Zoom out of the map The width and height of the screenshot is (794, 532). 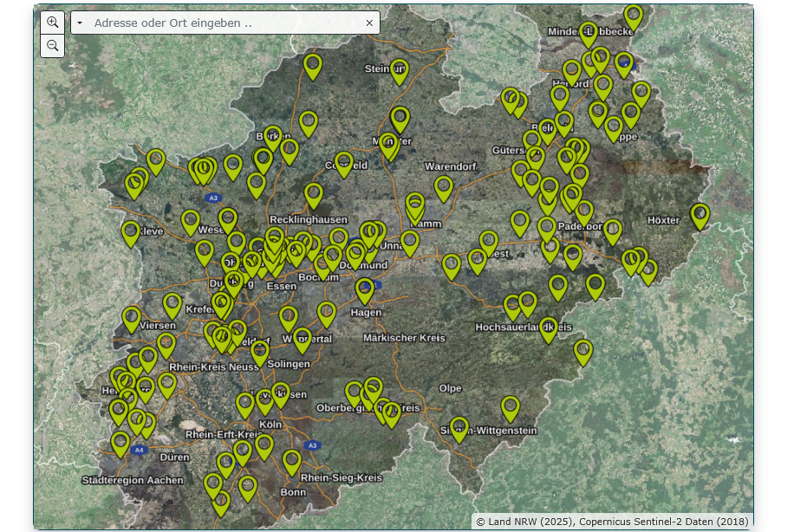53,46
